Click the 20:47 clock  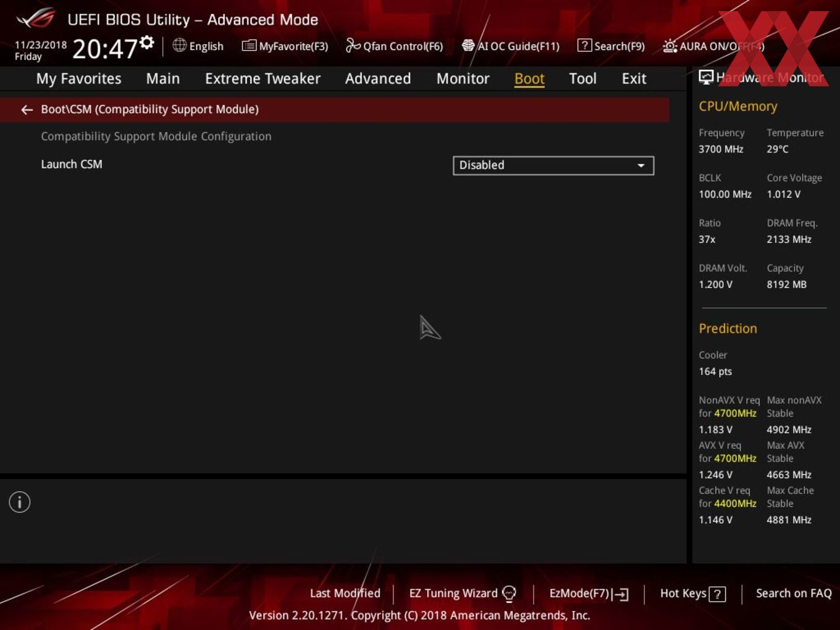click(x=104, y=49)
